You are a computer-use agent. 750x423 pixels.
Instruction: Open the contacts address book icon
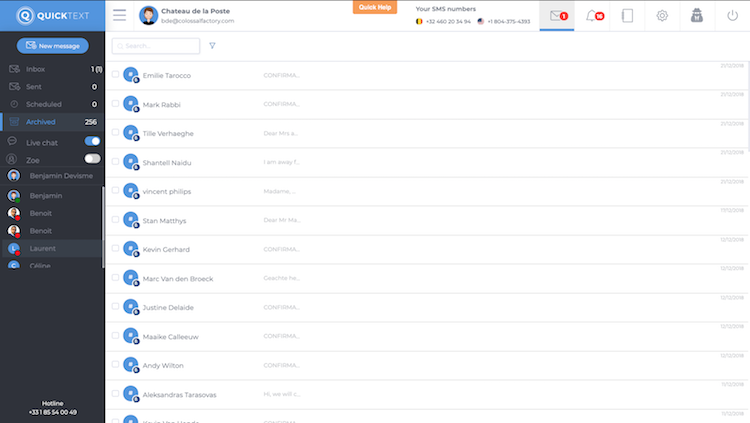628,16
